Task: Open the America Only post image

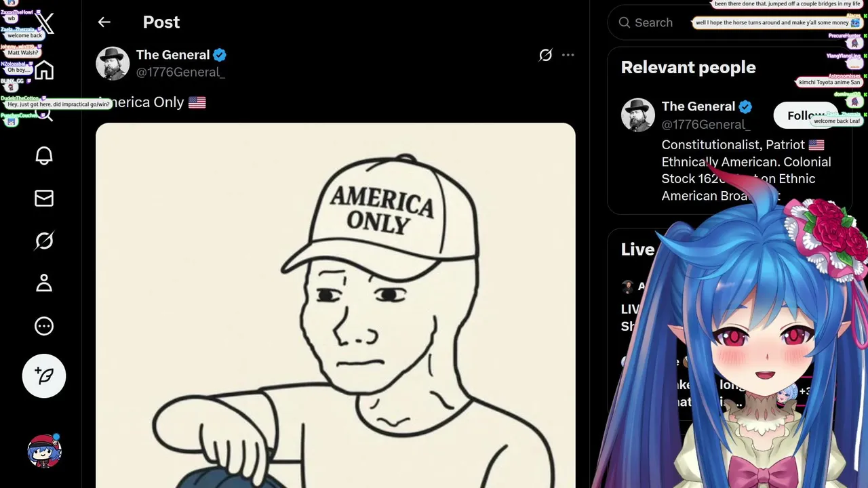Action: coord(335,305)
